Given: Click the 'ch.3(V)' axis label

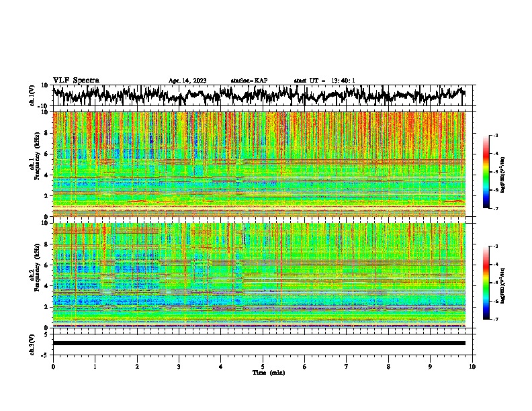Looking at the screenshot, I should coord(32,345).
